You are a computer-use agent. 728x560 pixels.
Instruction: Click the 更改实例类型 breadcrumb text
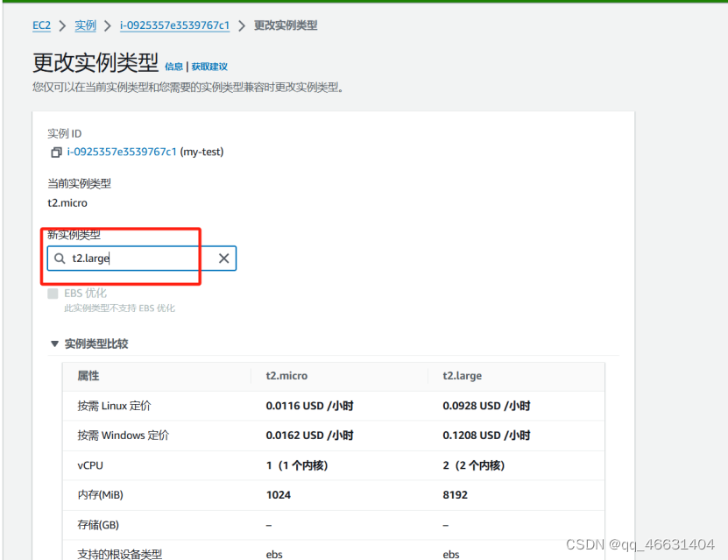click(x=286, y=25)
